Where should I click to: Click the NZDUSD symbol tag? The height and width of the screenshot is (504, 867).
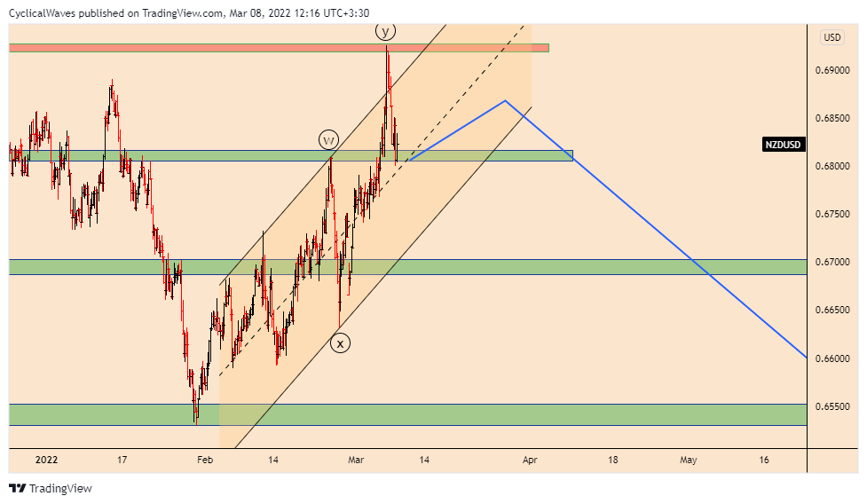click(x=784, y=145)
